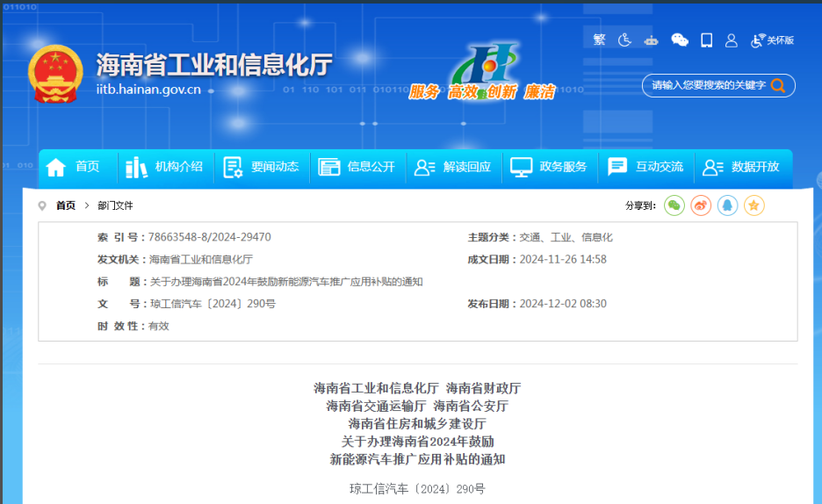822x504 pixels.
Task: Select heading line 海南省交通运输厅 海南省公安厅
Action: coord(417,406)
